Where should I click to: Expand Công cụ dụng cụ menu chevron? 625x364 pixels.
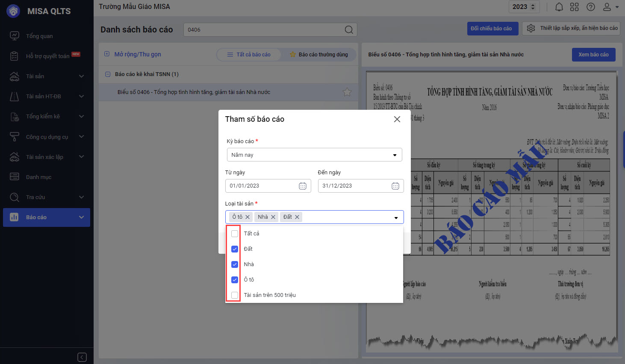coord(81,137)
